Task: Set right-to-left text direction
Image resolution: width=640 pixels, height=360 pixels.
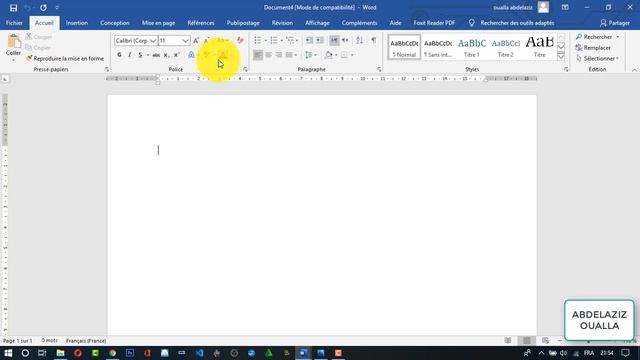Action: point(345,40)
